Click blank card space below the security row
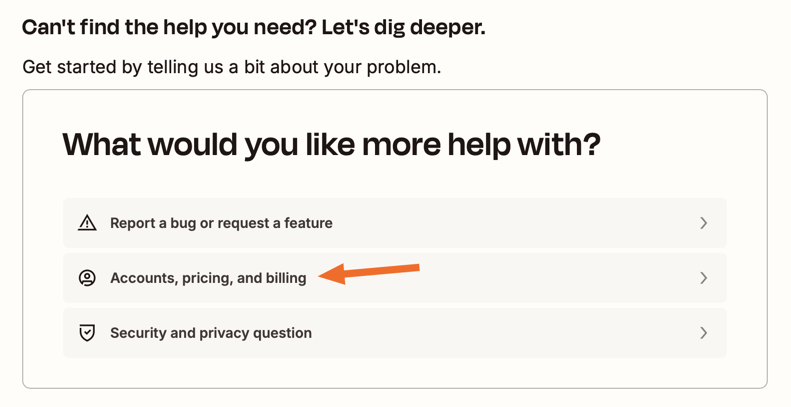The image size is (791, 407). click(394, 373)
